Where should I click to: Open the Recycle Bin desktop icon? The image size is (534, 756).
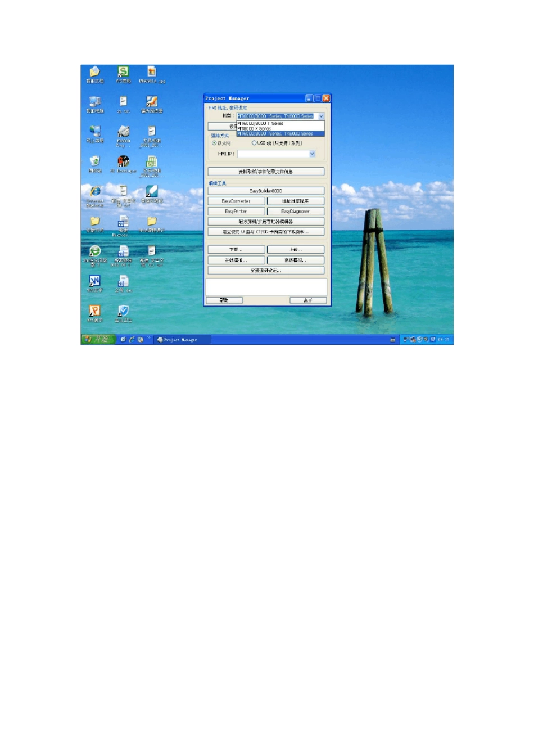pos(95,163)
